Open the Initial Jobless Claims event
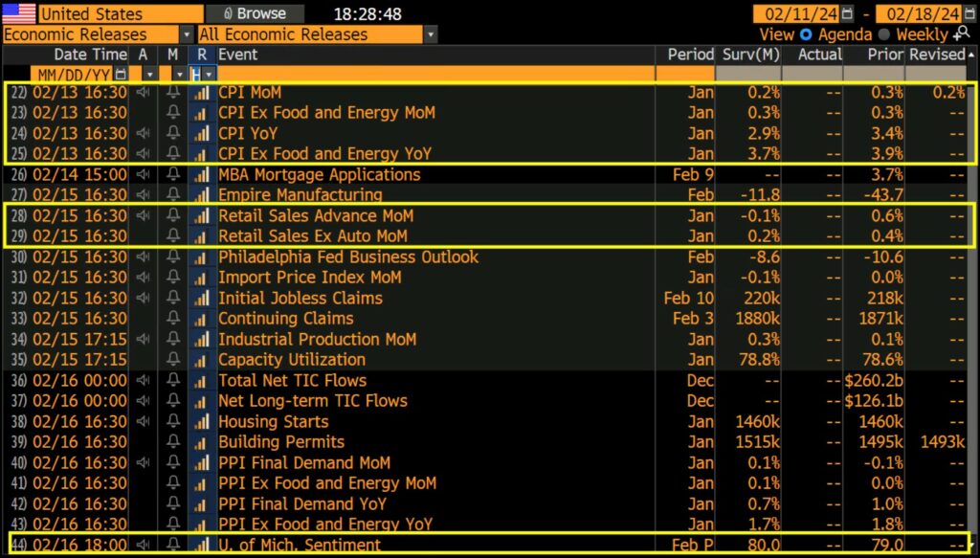This screenshot has height=558, width=980. click(x=300, y=299)
